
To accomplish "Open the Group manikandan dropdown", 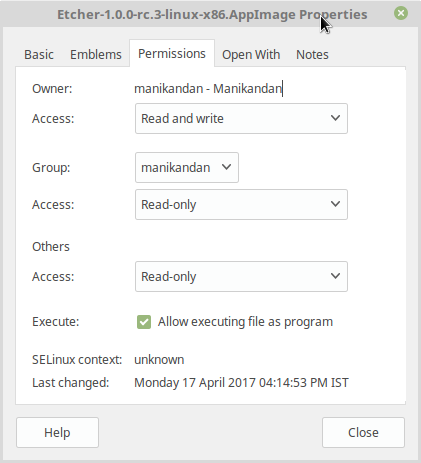I will click(187, 167).
